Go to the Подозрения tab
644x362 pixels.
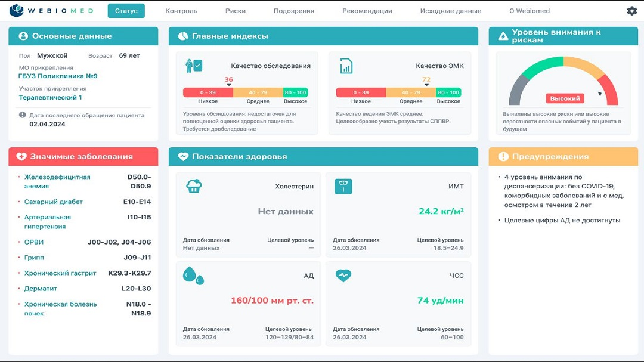(294, 11)
